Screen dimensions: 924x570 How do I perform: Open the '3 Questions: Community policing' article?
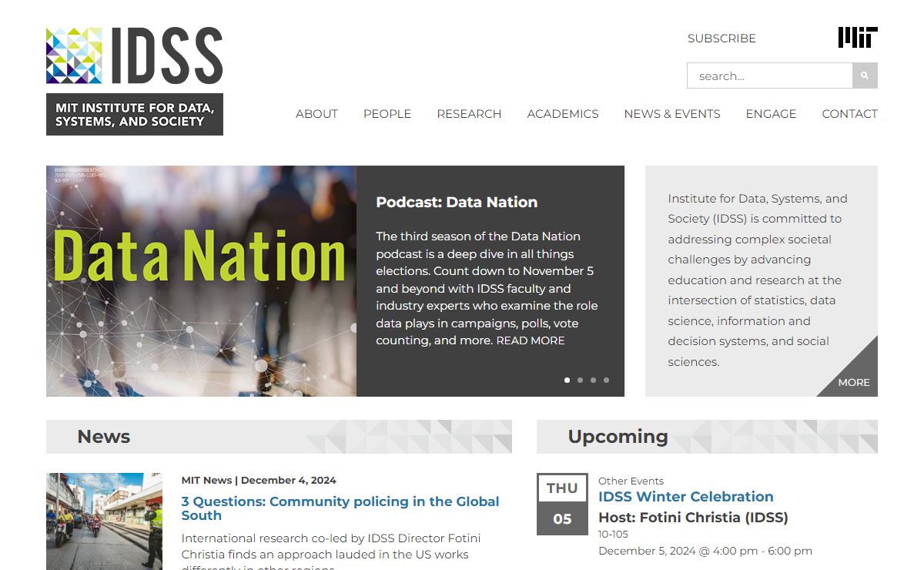340,508
